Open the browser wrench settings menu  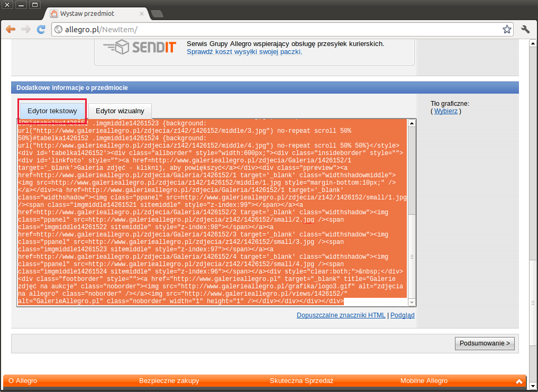tap(525, 29)
